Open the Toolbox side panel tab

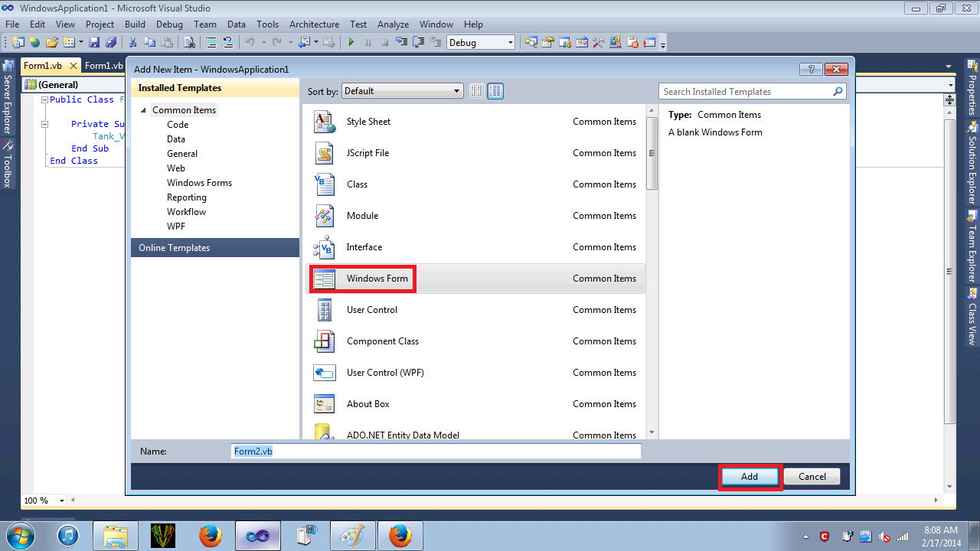(8, 164)
